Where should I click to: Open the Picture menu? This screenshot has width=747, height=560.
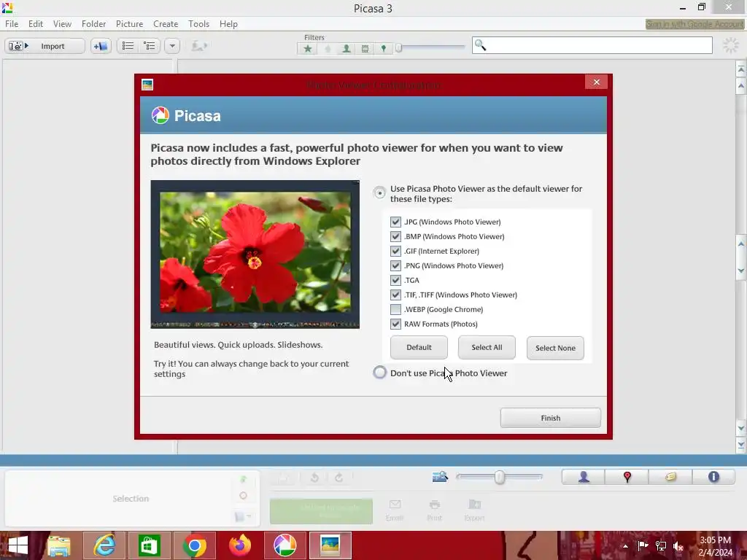click(130, 24)
